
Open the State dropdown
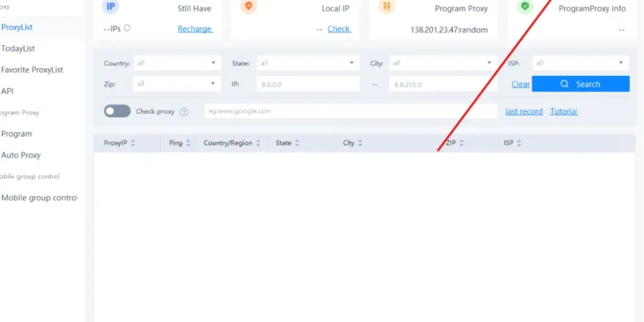[308, 63]
